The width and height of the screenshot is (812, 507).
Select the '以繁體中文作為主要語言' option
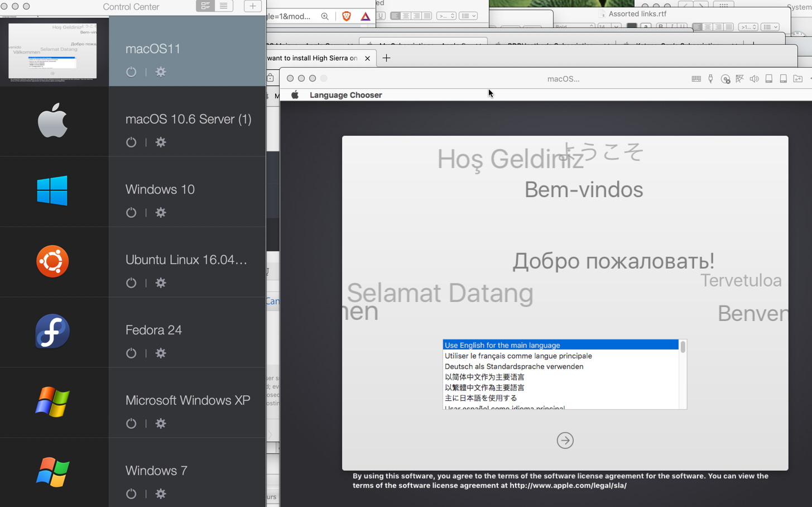pos(560,388)
